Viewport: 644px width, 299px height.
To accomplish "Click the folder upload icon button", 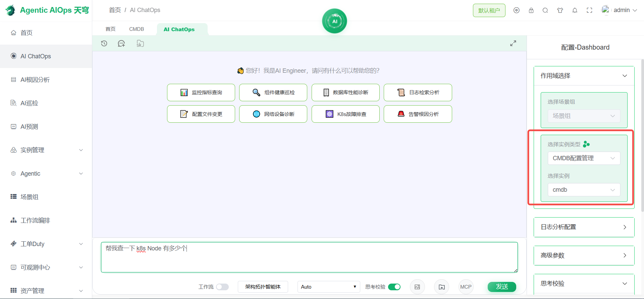I will pyautogui.click(x=442, y=287).
